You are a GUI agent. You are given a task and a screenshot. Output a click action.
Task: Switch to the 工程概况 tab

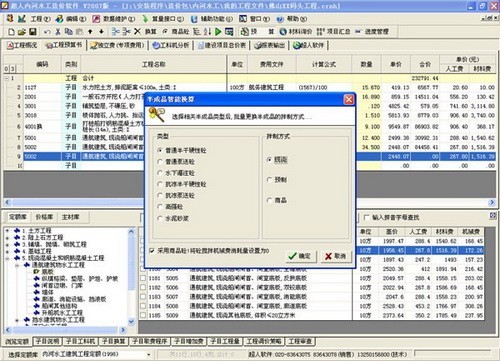click(22, 45)
